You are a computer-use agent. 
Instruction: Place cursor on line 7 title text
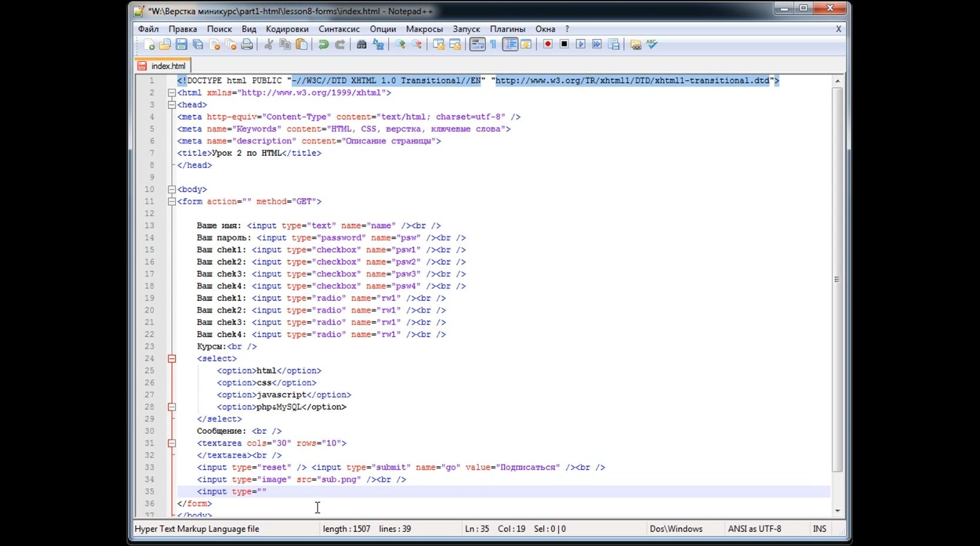pos(246,153)
